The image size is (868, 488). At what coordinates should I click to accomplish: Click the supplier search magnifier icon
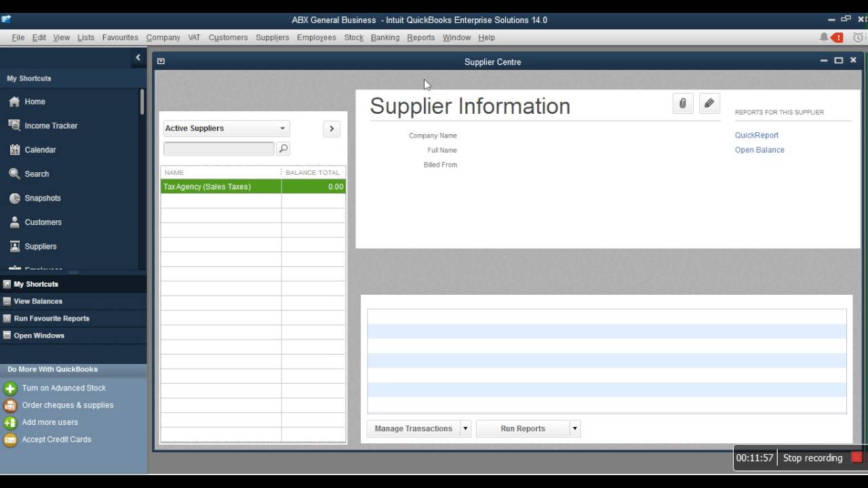pos(283,148)
